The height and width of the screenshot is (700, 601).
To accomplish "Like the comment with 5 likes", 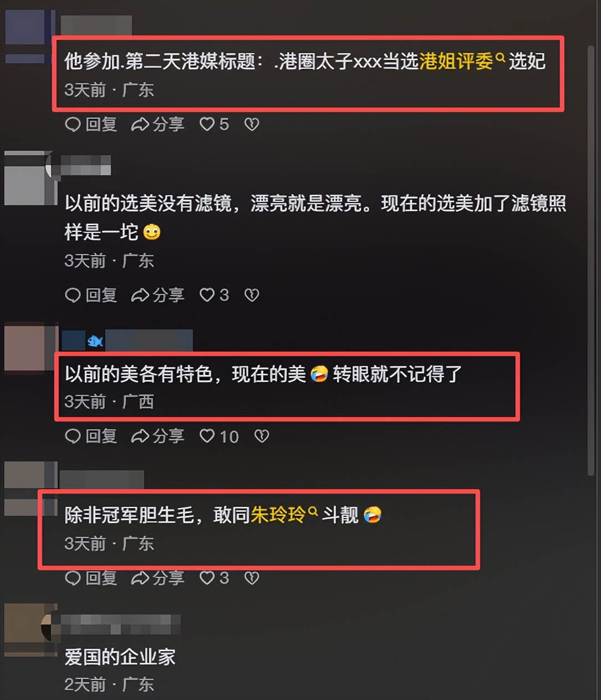I will tap(214, 124).
